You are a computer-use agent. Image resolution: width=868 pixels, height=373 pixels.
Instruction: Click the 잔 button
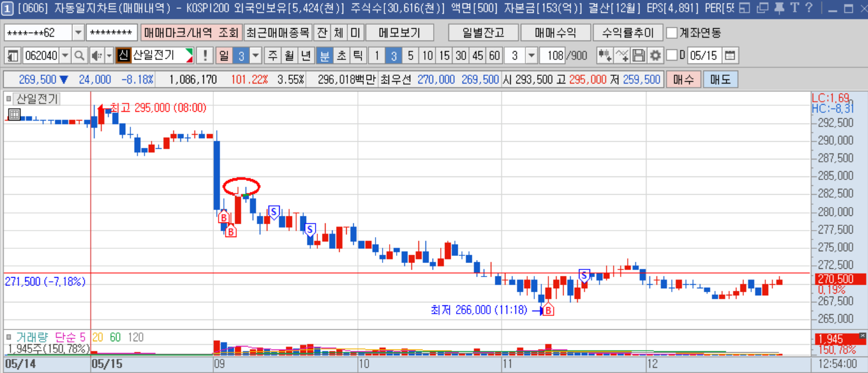coord(322,33)
